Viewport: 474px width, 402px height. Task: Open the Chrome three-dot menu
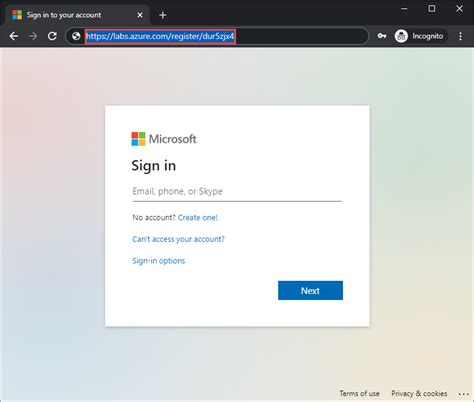pos(460,36)
